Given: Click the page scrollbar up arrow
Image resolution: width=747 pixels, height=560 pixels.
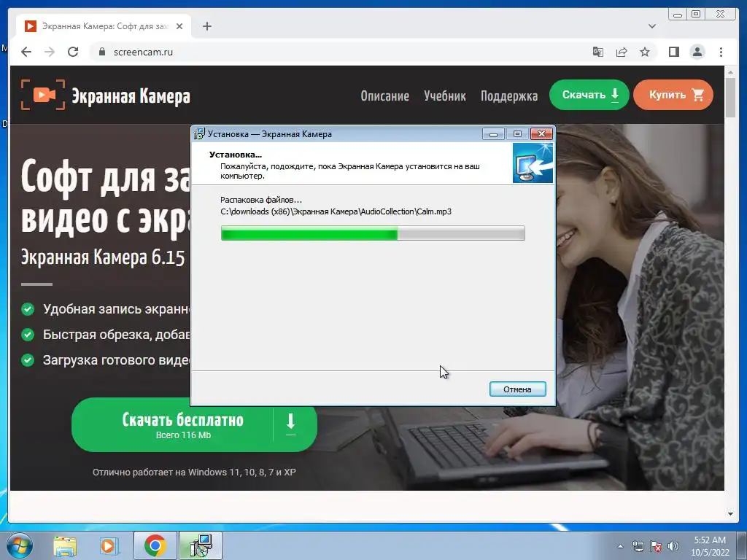Looking at the screenshot, I should (x=730, y=72).
